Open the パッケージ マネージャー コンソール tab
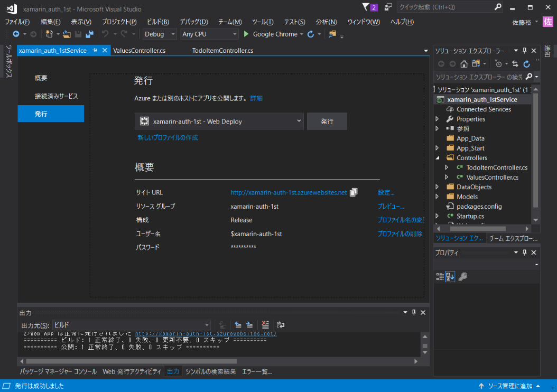This screenshot has width=557, height=392. 58,371
